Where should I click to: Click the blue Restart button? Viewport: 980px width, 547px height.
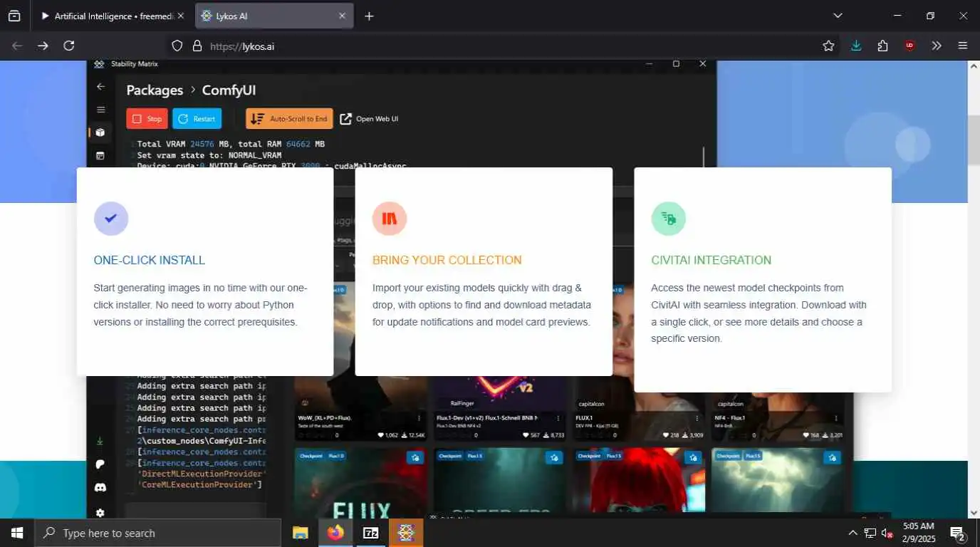click(197, 119)
